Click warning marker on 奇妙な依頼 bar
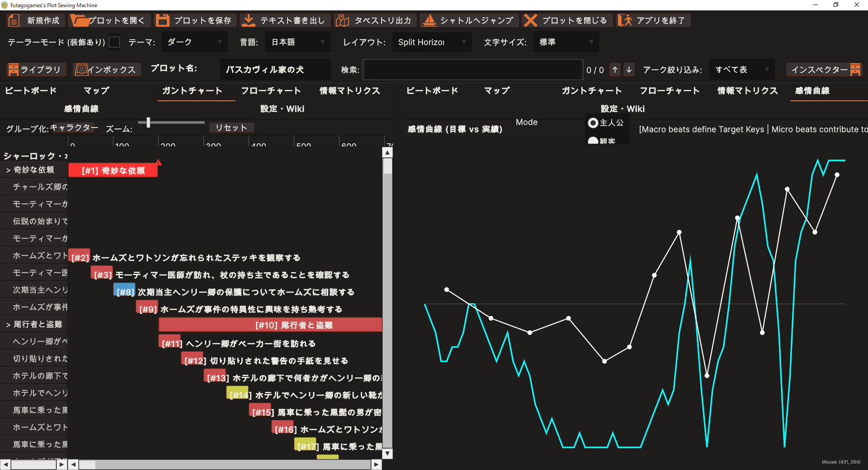The image size is (868, 470). click(159, 162)
